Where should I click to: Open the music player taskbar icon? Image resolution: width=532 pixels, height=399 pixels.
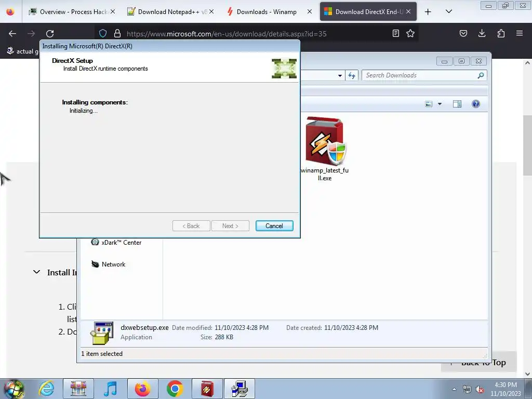pos(110,389)
